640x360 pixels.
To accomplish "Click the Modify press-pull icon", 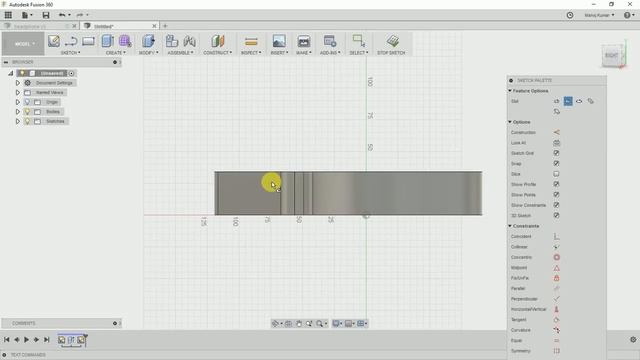I will point(148,41).
